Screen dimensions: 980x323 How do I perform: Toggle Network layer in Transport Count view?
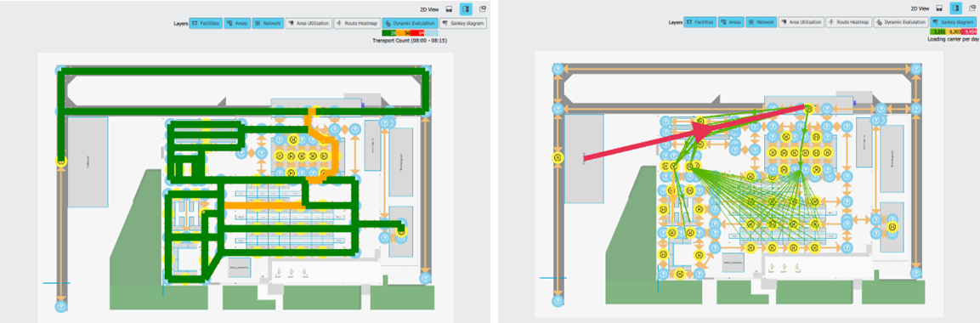click(x=268, y=24)
